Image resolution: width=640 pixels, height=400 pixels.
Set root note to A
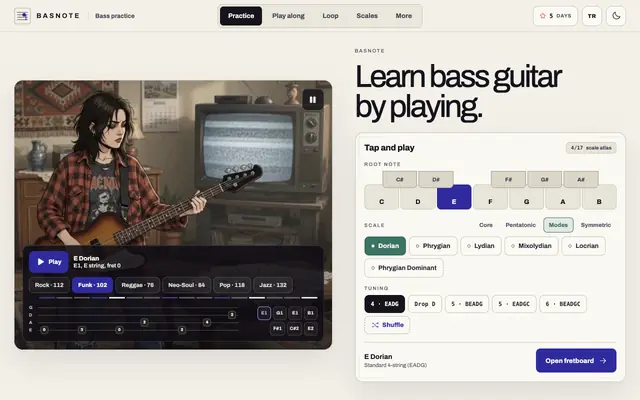coord(563,197)
